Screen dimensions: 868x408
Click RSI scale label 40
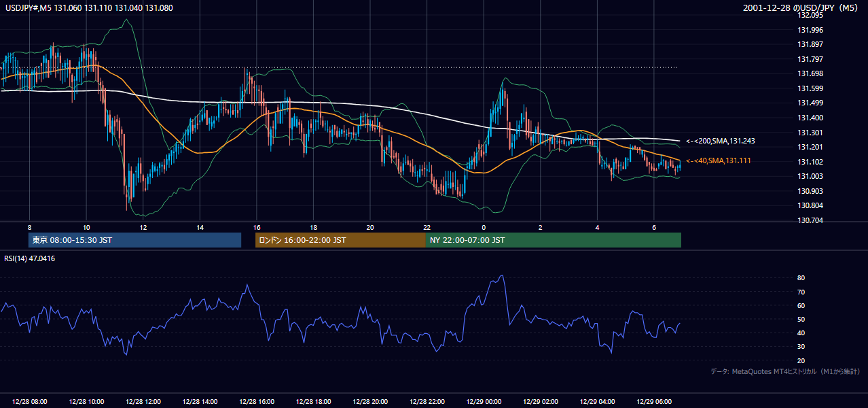coord(801,333)
